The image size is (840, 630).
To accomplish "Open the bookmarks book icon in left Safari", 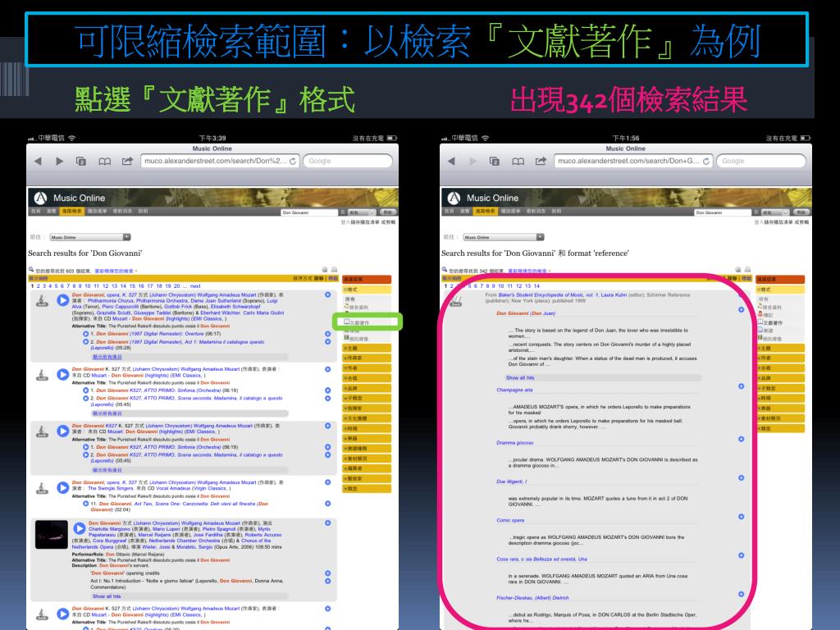I will coord(104,162).
